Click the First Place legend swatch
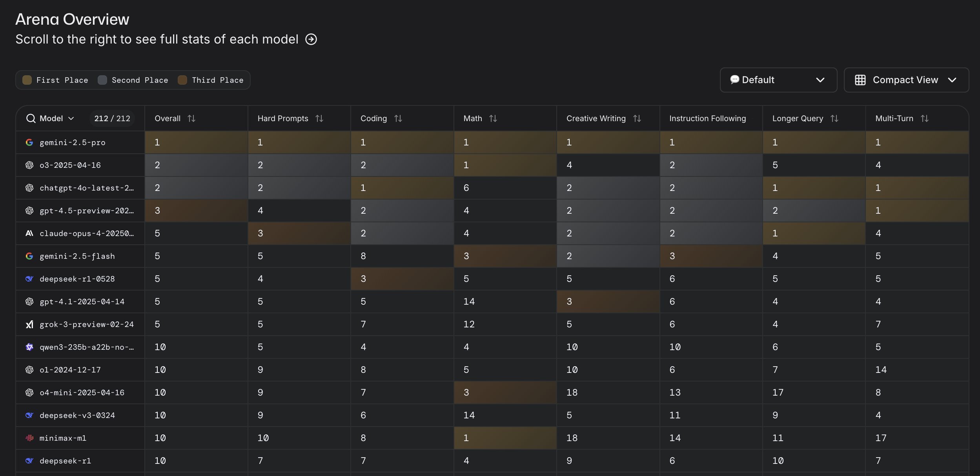 pyautogui.click(x=27, y=80)
